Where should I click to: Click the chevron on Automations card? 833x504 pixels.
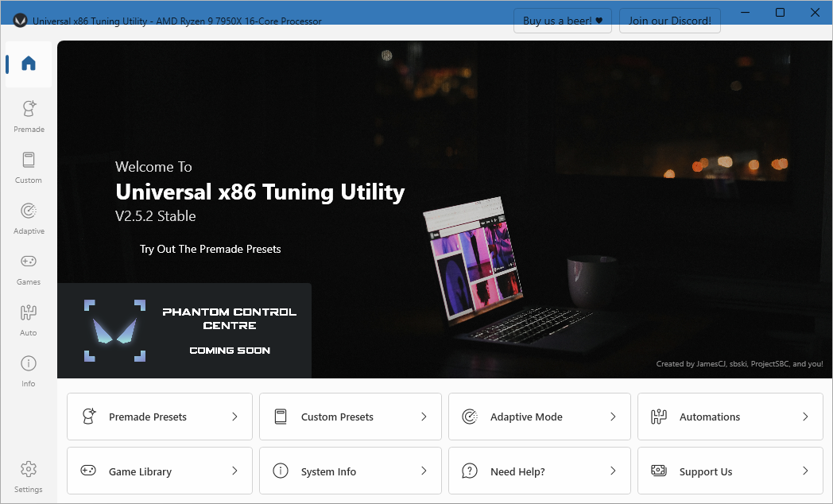coord(805,417)
